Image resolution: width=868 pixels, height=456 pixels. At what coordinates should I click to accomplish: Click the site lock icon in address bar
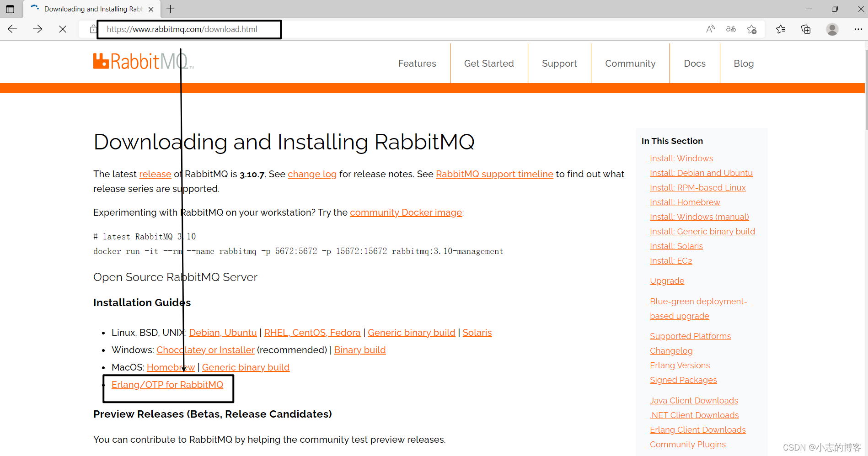click(93, 29)
